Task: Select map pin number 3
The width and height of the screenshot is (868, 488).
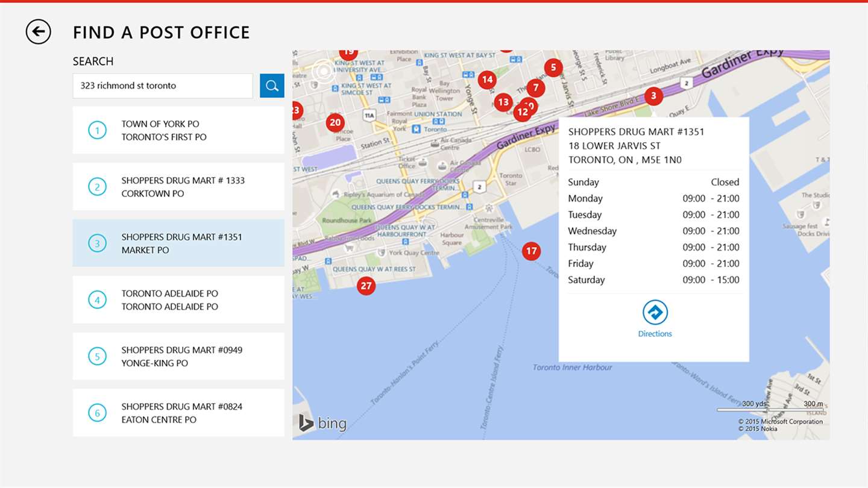Action: [653, 95]
